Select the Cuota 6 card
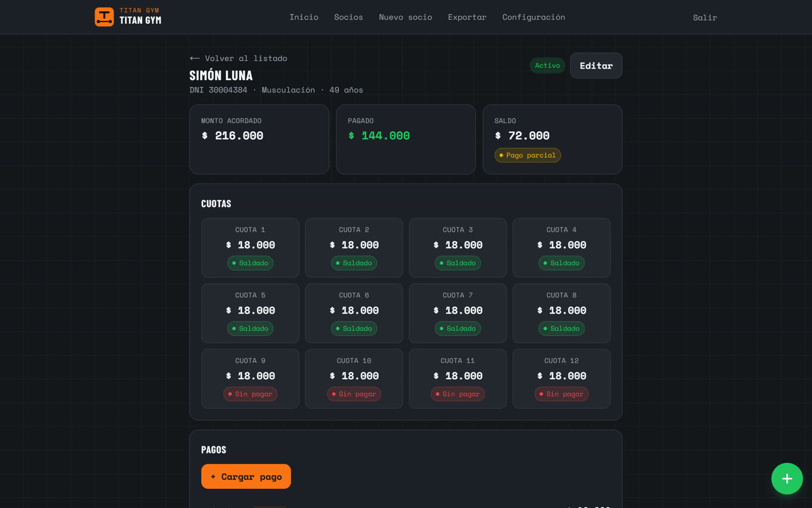Viewport: 812px width, 508px height. 354,313
